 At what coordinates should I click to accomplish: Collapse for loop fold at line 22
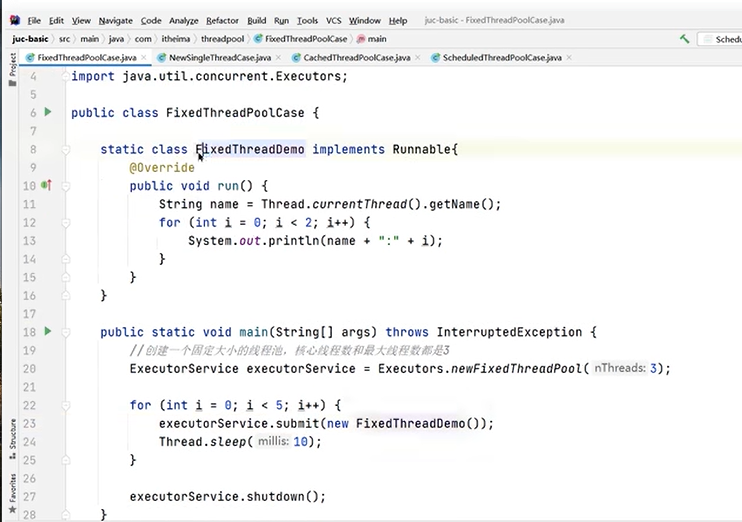65,406
